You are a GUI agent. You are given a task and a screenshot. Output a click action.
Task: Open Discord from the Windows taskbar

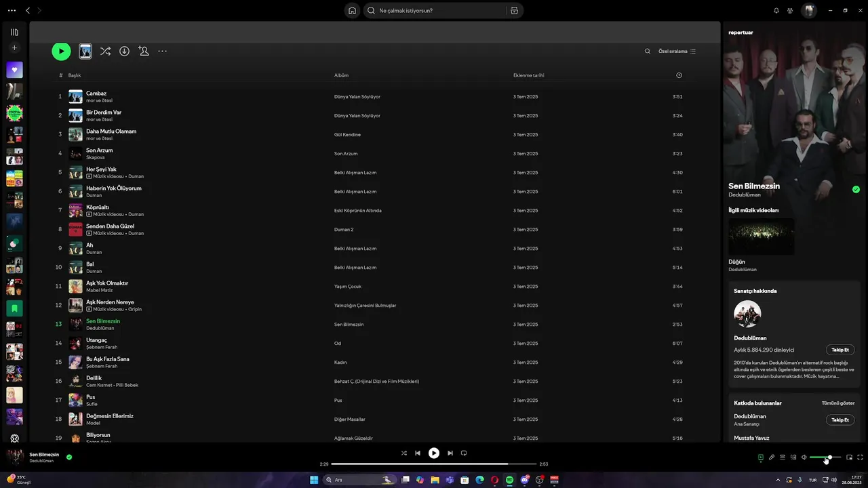[524, 480]
